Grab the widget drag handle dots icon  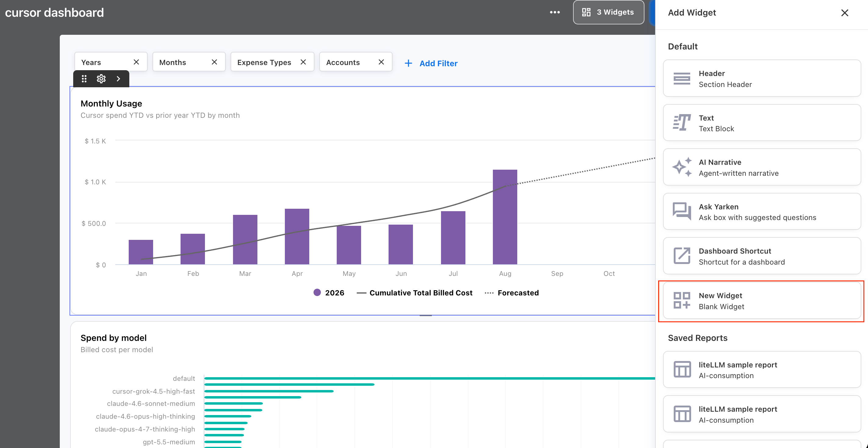[84, 79]
